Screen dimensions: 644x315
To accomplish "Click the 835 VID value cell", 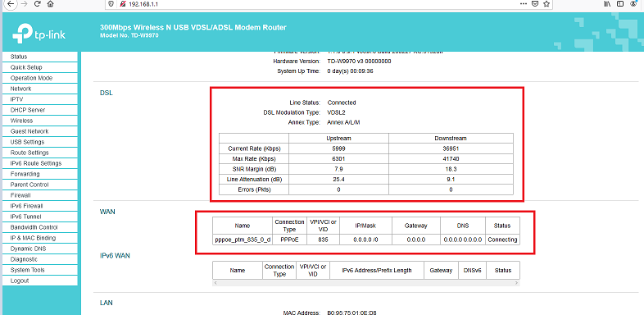I will [324, 240].
